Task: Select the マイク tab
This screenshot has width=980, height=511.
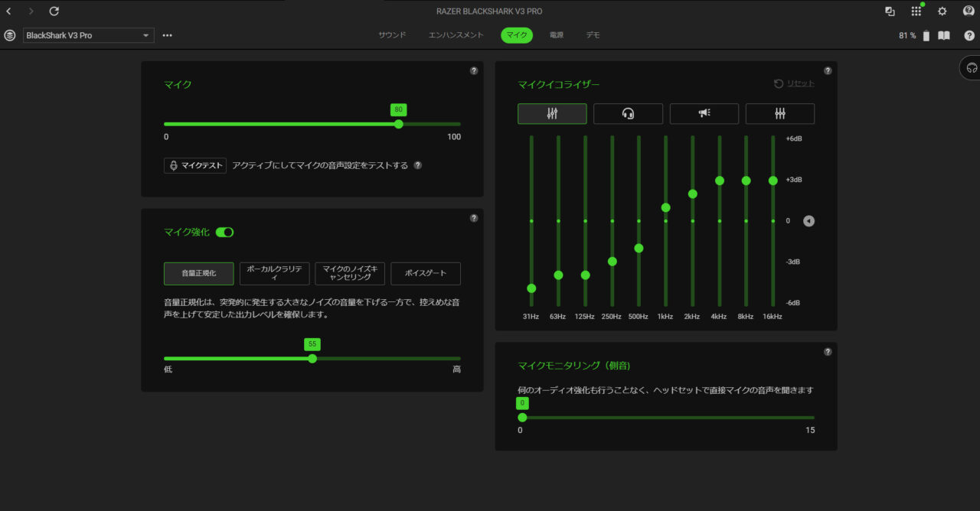Action: (x=517, y=35)
